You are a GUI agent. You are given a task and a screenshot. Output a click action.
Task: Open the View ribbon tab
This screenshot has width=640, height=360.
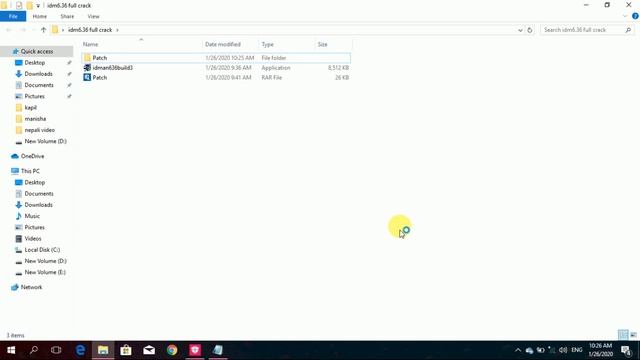[x=93, y=16]
